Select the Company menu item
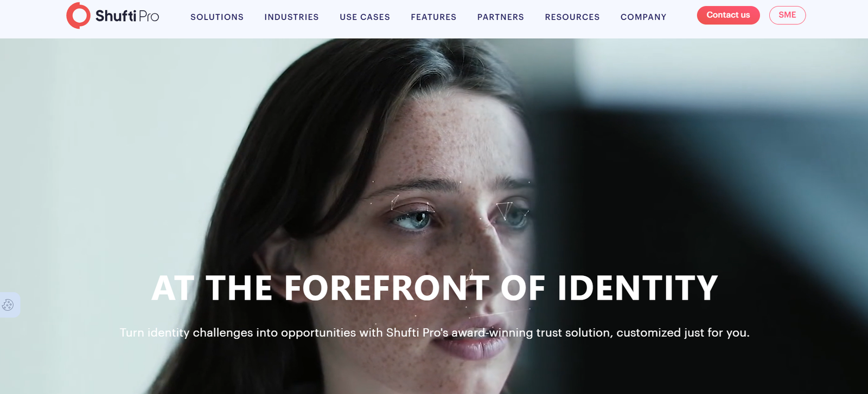This screenshot has height=394, width=868. [x=643, y=17]
